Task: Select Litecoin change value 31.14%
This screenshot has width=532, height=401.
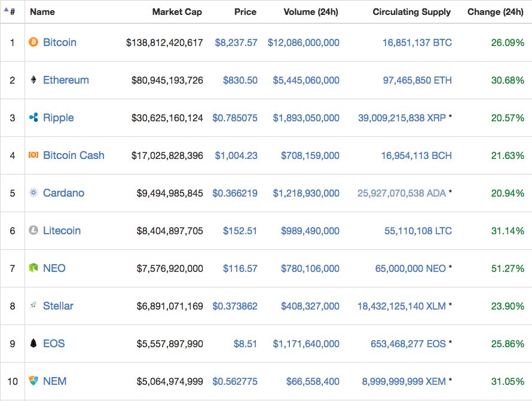Action: tap(507, 231)
